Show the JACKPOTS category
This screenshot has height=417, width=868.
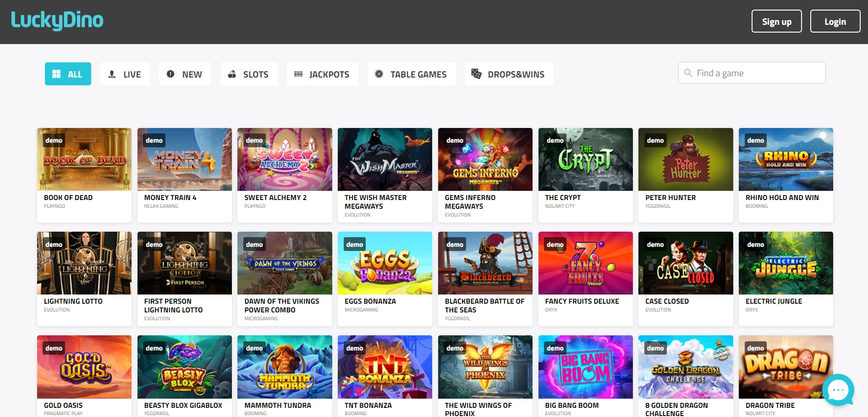pos(323,74)
